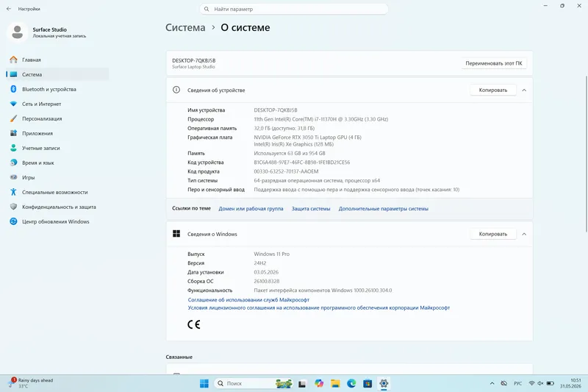Image resolution: width=588 pixels, height=392 pixels.
Task: Open Дополнительные параметры системы link
Action: point(383,209)
